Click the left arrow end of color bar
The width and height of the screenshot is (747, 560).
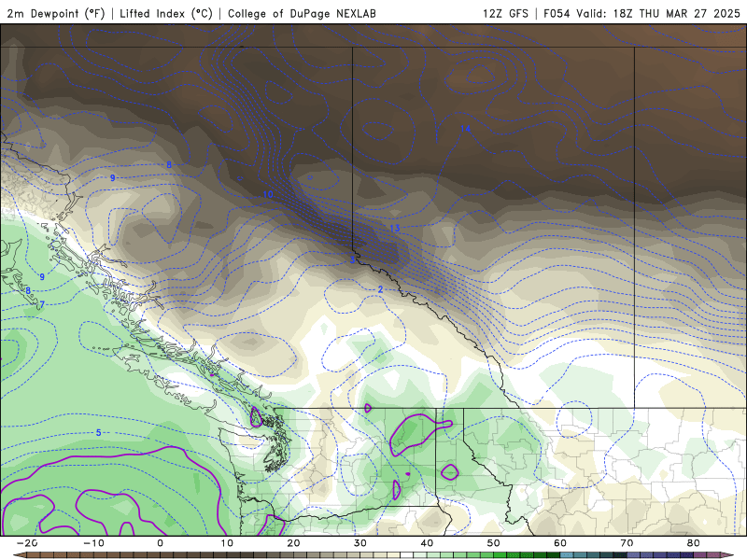pyautogui.click(x=20, y=555)
